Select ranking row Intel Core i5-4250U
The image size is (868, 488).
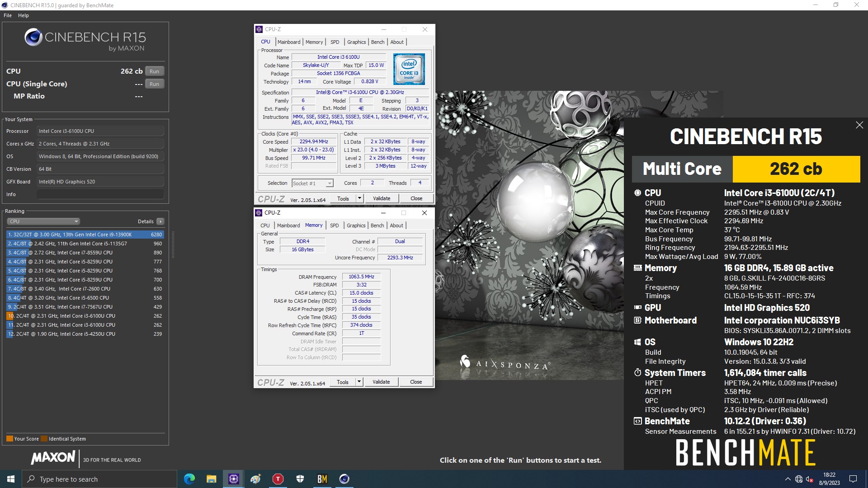(x=85, y=334)
